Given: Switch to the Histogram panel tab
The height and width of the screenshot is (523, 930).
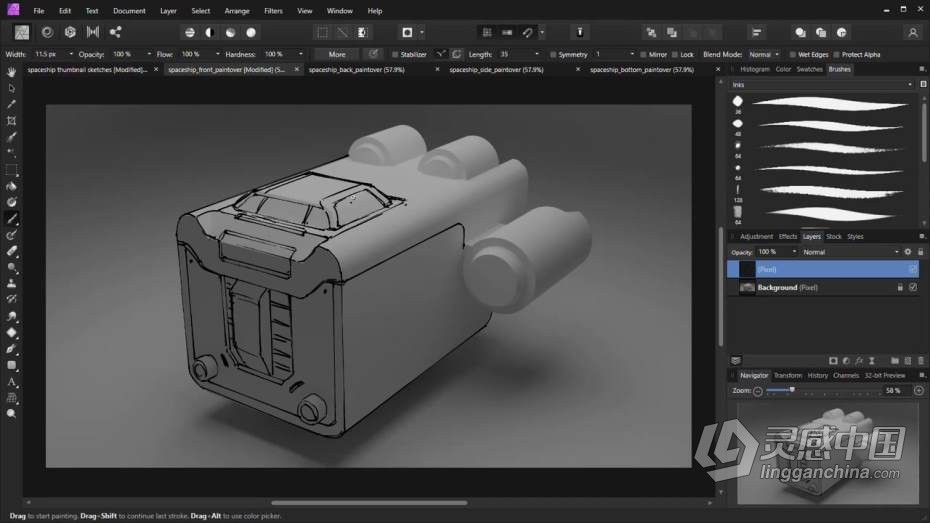Looking at the screenshot, I should click(754, 69).
